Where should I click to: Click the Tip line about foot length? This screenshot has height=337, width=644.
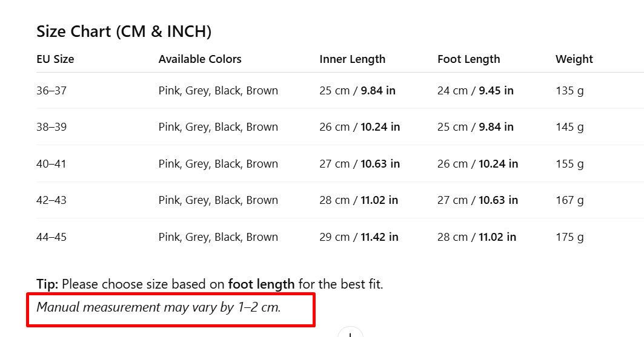[x=210, y=284]
